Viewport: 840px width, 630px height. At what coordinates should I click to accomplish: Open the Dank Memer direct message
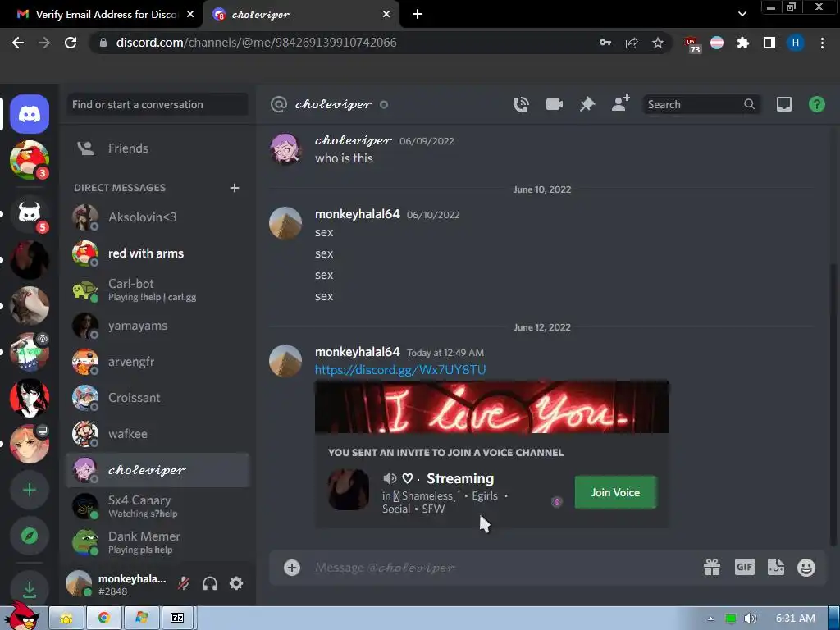(157, 542)
